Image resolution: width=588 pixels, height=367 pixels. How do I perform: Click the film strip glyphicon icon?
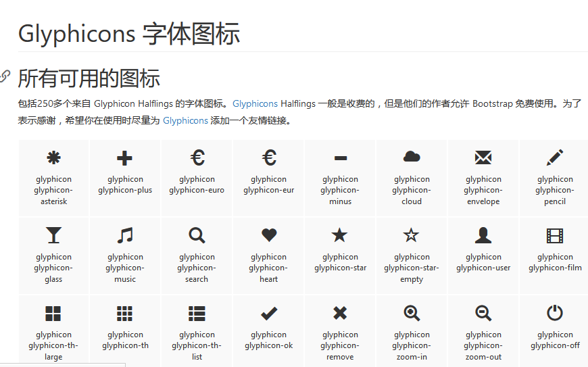tap(555, 236)
